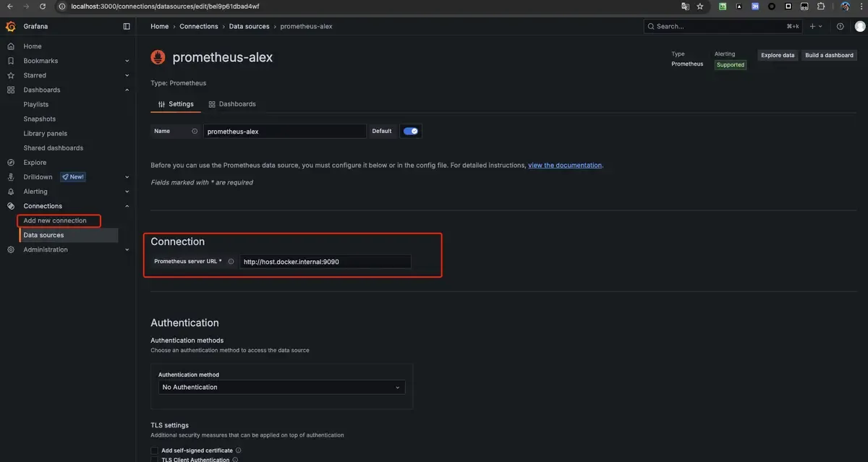The height and width of the screenshot is (462, 868).
Task: Click the Alerting bell icon in sidebar
Action: pos(10,192)
